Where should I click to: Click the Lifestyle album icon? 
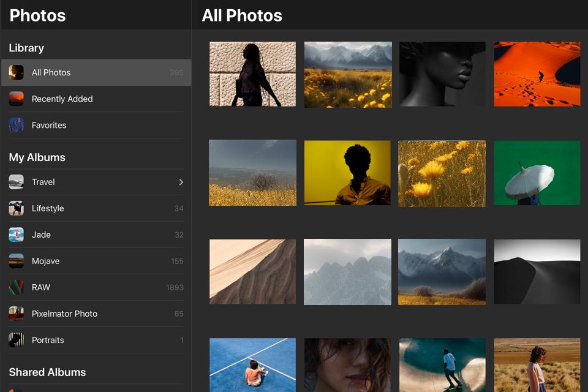16,208
